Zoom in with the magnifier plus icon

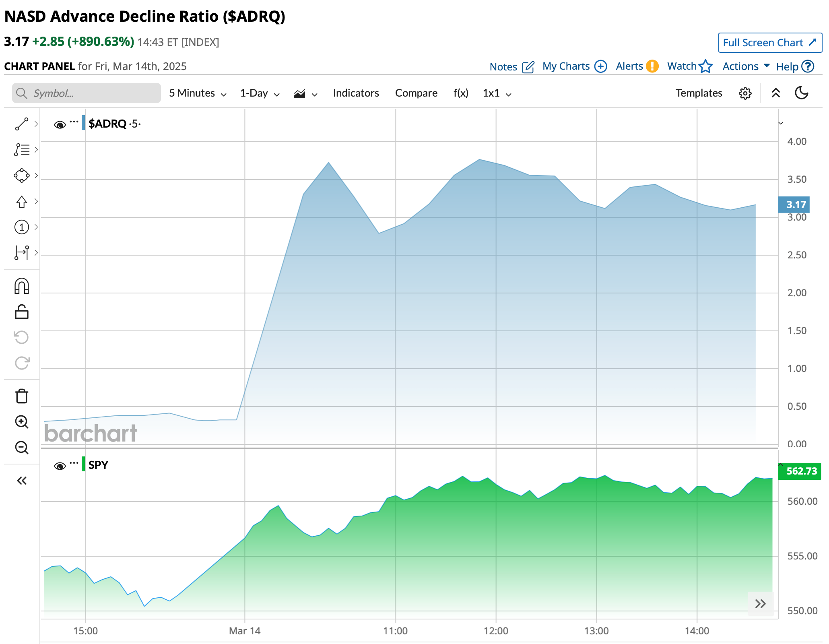[x=22, y=422]
